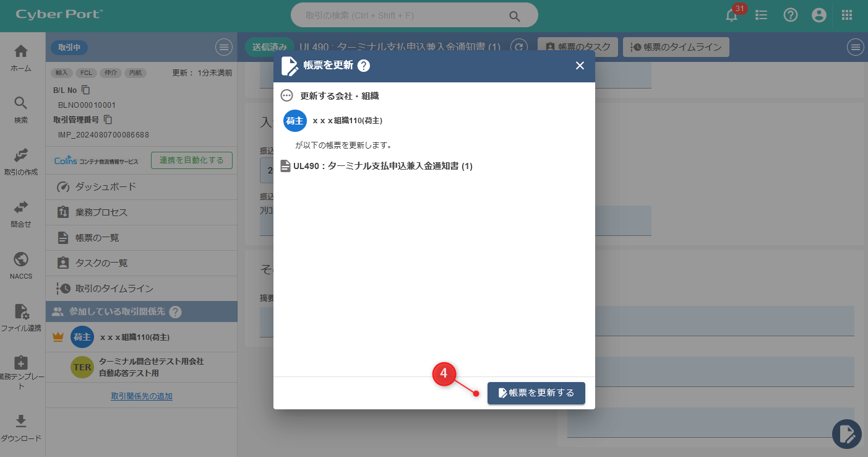Go to 取引のタイムライン menu item
Screen dimensions: 868x457
click(x=114, y=289)
